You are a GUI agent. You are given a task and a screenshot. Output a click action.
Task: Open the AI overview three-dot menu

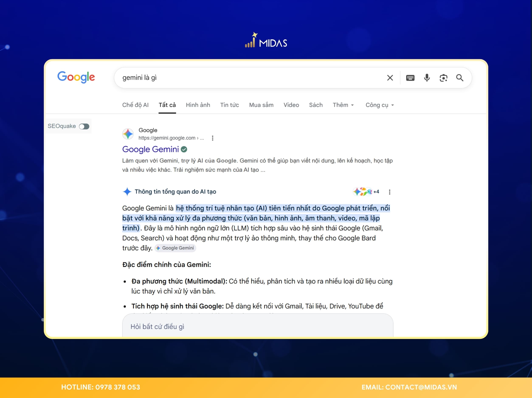389,192
